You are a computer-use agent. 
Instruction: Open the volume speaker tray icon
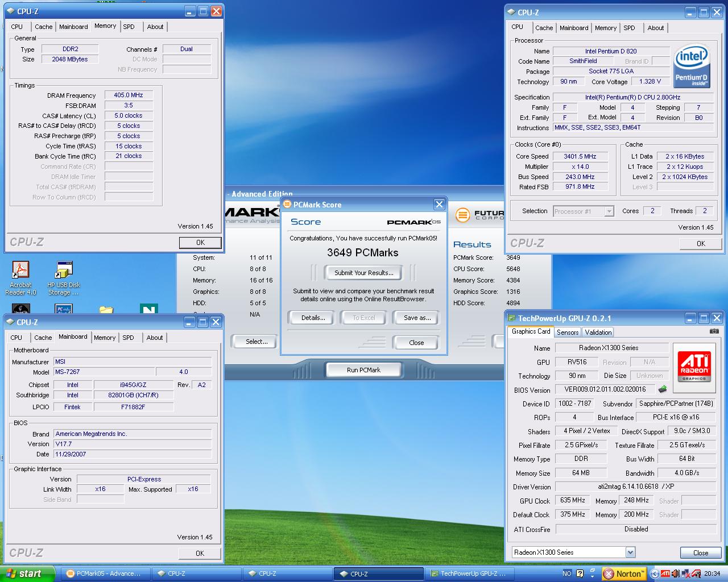tap(676, 573)
